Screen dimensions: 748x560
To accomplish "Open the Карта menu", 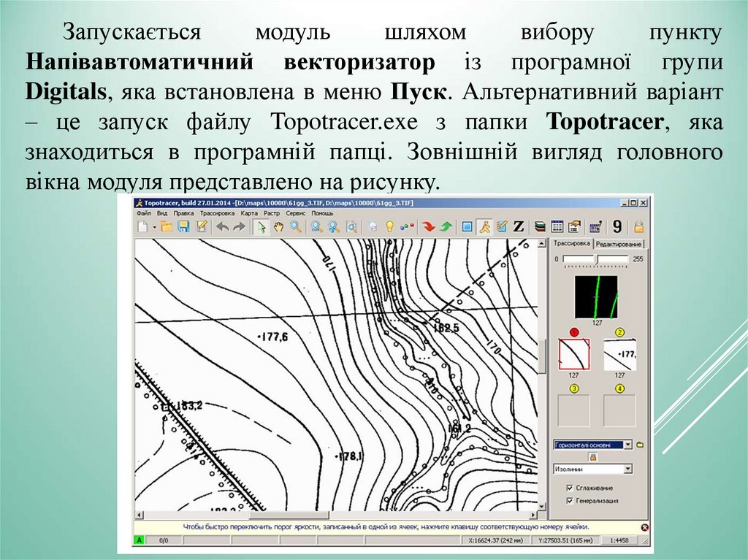I will pyautogui.click(x=249, y=213).
